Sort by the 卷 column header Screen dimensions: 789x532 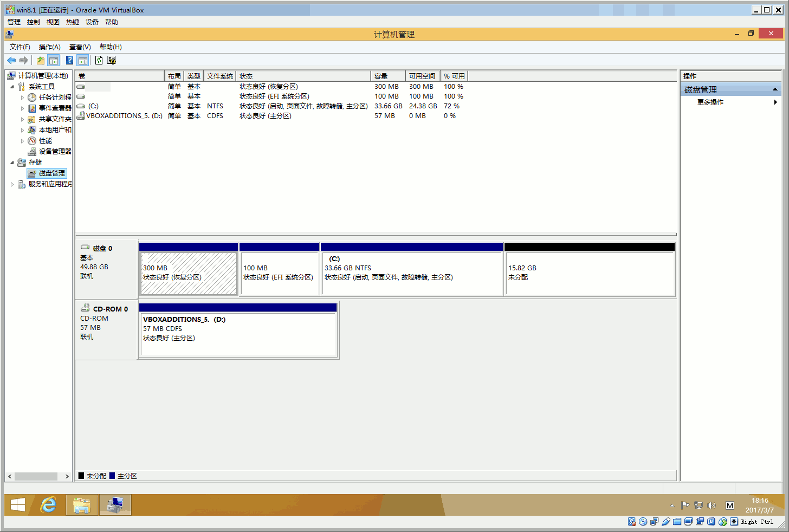click(120, 76)
